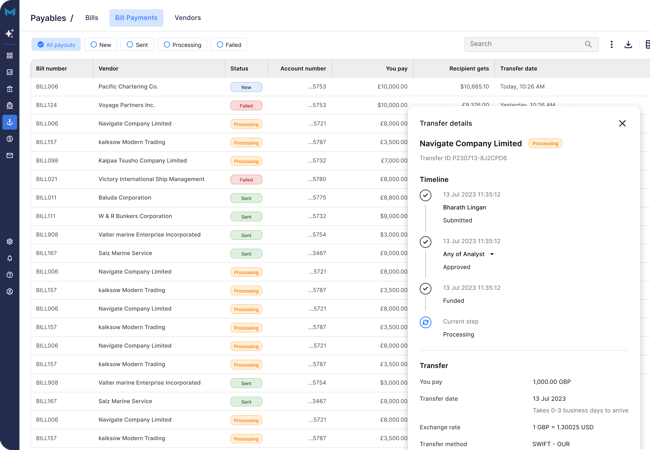Click Today, 10:26 AM transfer date
The image size is (650, 450).
pyautogui.click(x=522, y=87)
